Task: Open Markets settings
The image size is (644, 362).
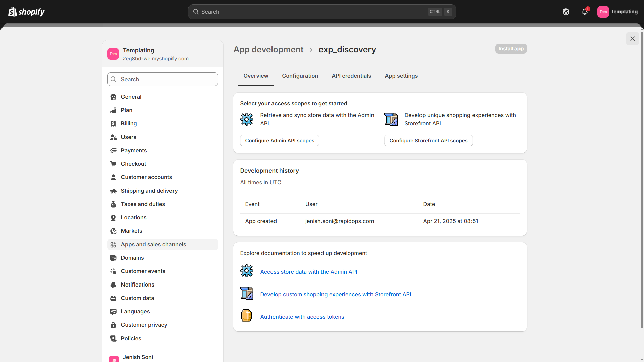Action: pos(163,231)
